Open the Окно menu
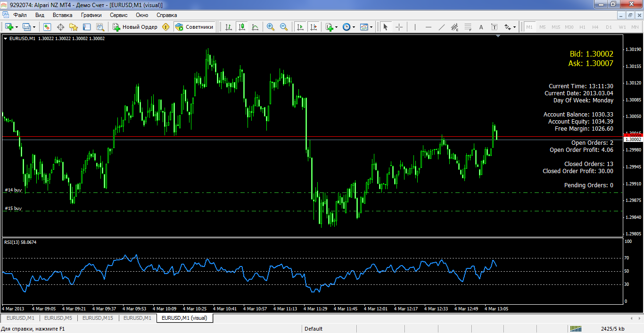 (x=142, y=15)
